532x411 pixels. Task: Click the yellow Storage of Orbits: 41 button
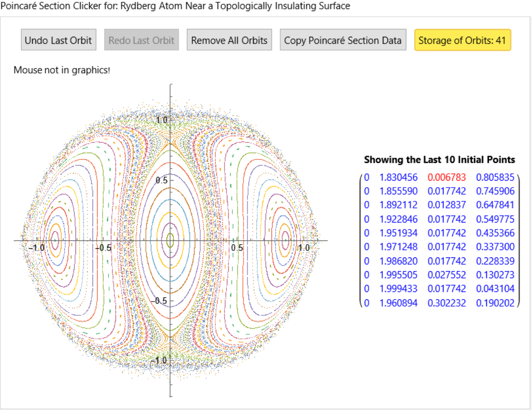462,40
